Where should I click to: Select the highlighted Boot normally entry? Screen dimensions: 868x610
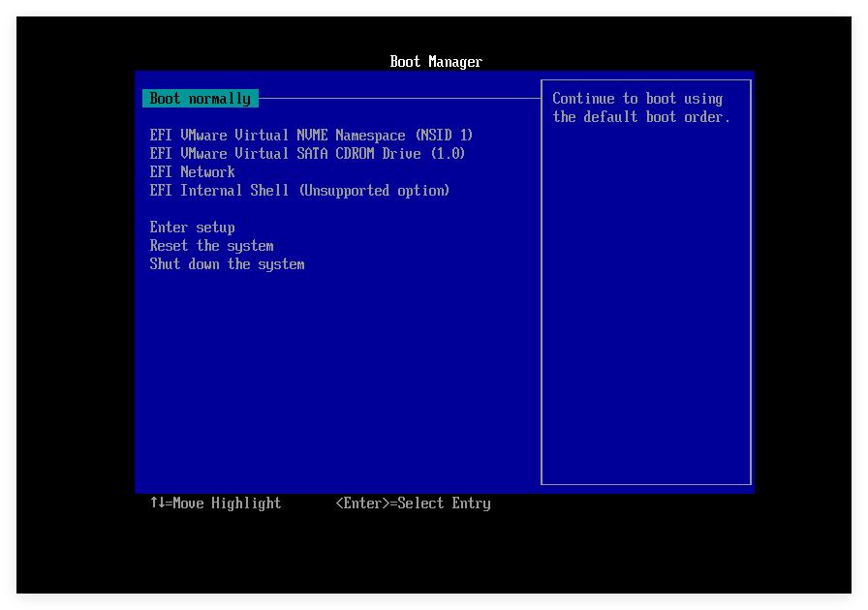(200, 99)
